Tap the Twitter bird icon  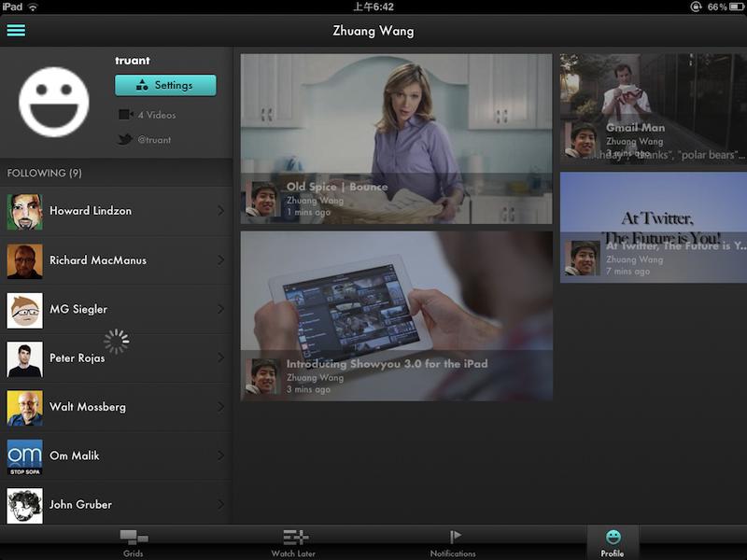coord(125,139)
